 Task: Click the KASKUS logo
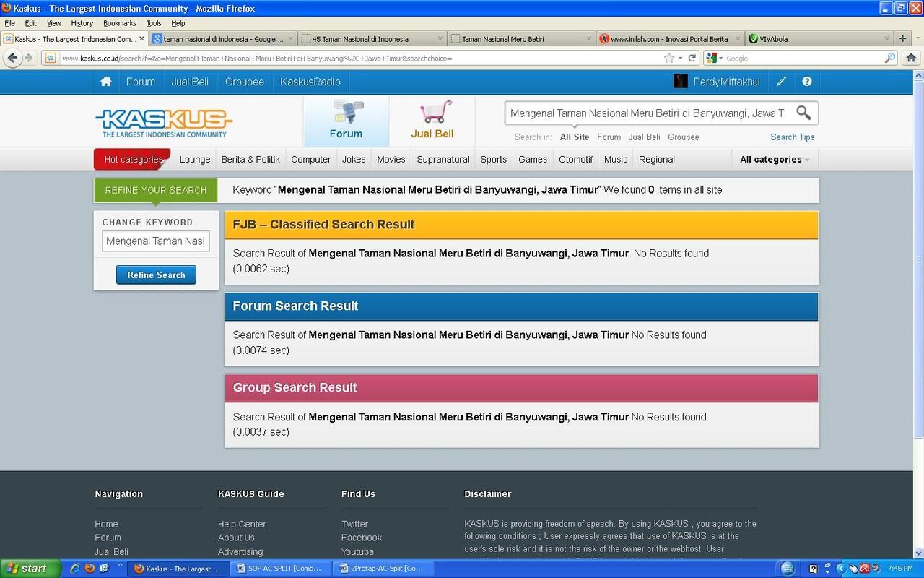(164, 122)
